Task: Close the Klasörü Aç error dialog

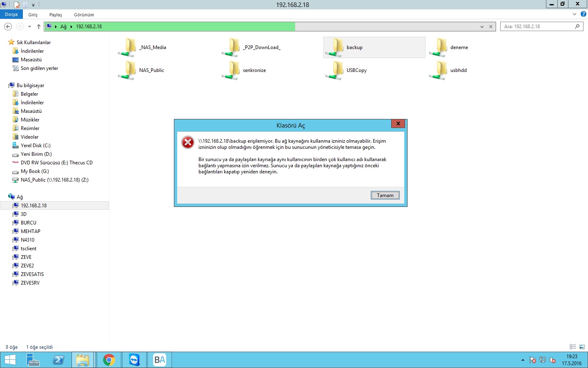Action: (398, 123)
